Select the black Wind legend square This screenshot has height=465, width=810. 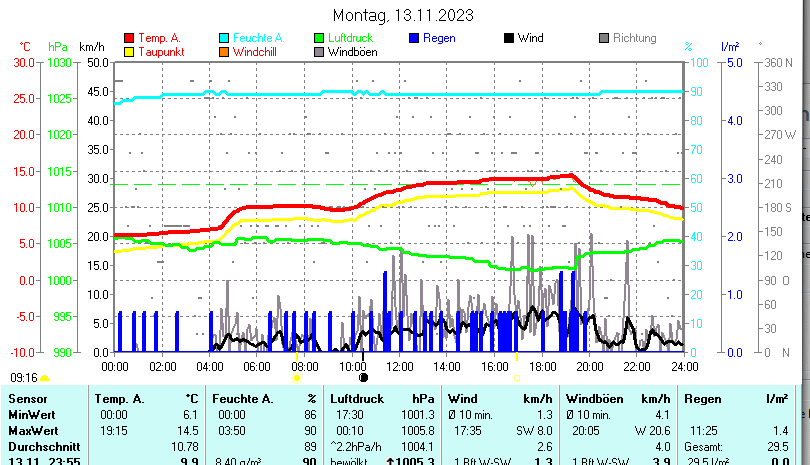(509, 38)
